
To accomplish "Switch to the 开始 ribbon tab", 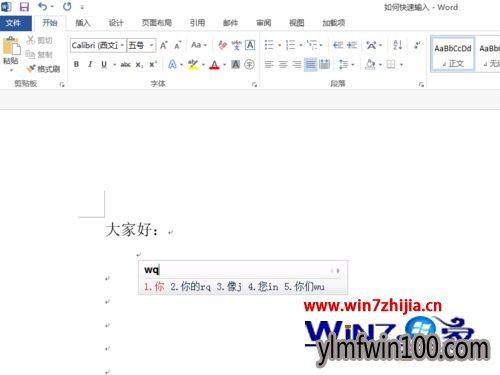I will click(x=50, y=23).
